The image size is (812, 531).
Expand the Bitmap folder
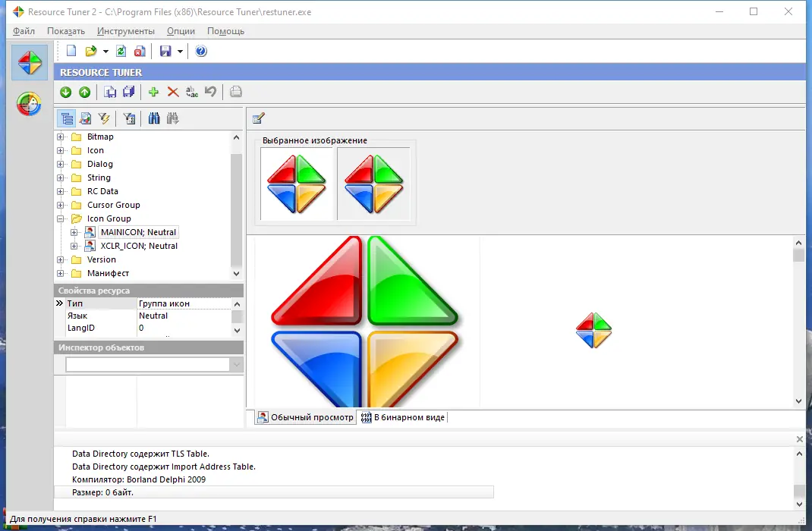[x=61, y=137]
